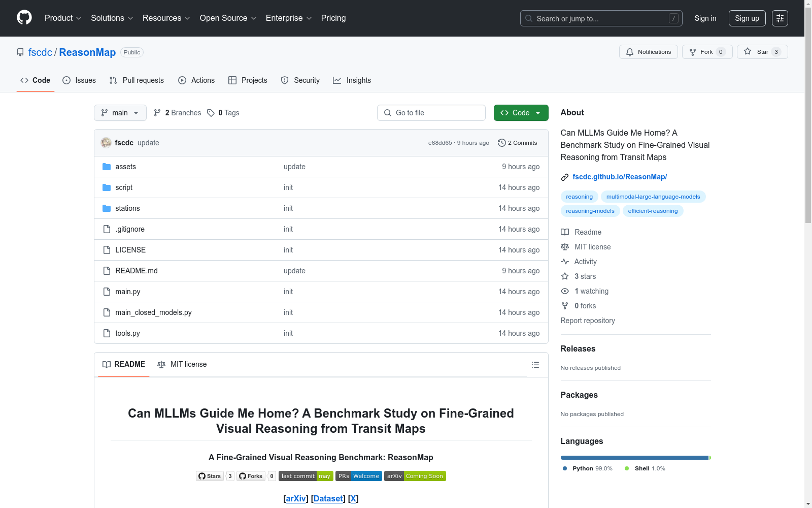Screen dimensions: 812x508
Task: Click the Sign in link
Action: [x=705, y=18]
